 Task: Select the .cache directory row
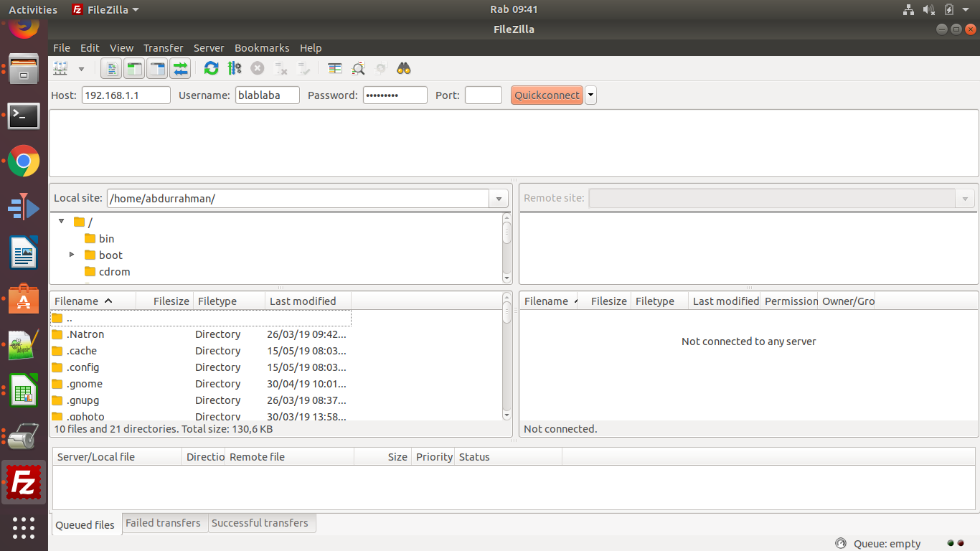point(201,351)
